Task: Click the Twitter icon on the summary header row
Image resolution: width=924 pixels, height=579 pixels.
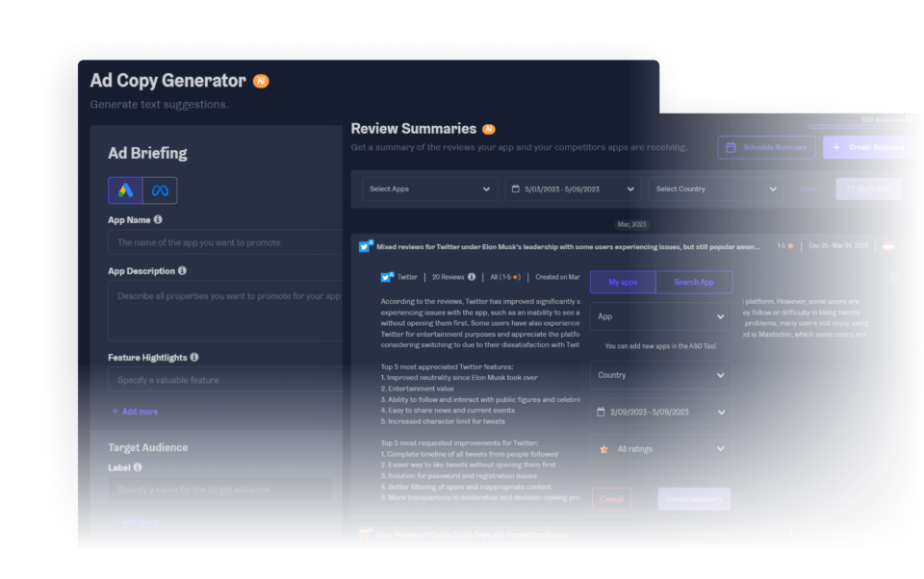Action: (x=366, y=246)
